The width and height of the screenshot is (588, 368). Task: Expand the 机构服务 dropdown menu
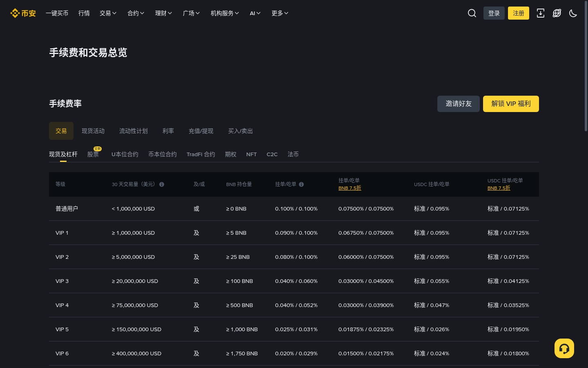[x=225, y=13]
